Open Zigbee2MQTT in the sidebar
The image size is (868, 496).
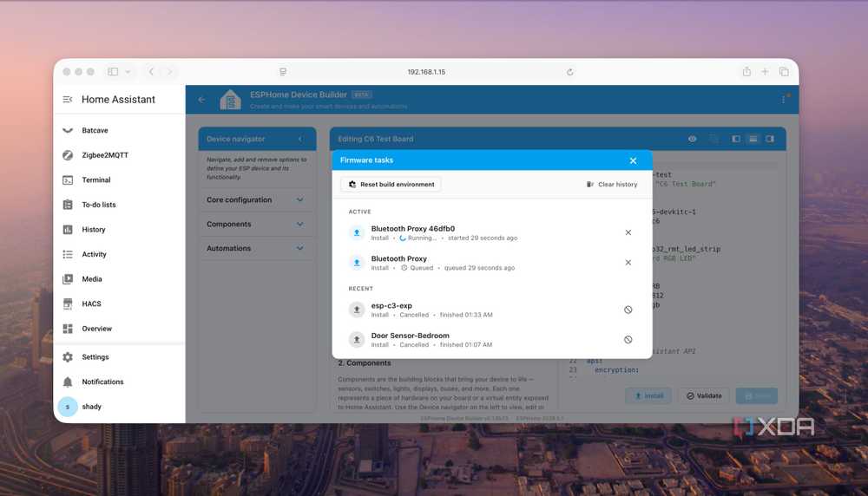[119, 155]
